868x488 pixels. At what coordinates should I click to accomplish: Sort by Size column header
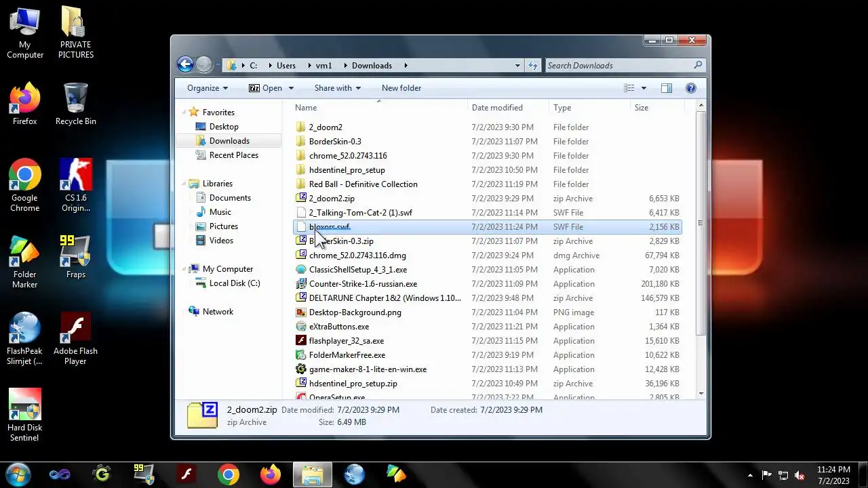(x=656, y=108)
